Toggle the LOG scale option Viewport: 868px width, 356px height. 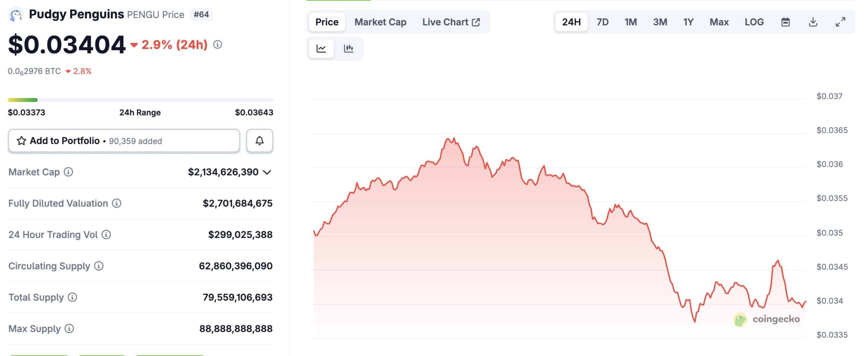(x=754, y=22)
